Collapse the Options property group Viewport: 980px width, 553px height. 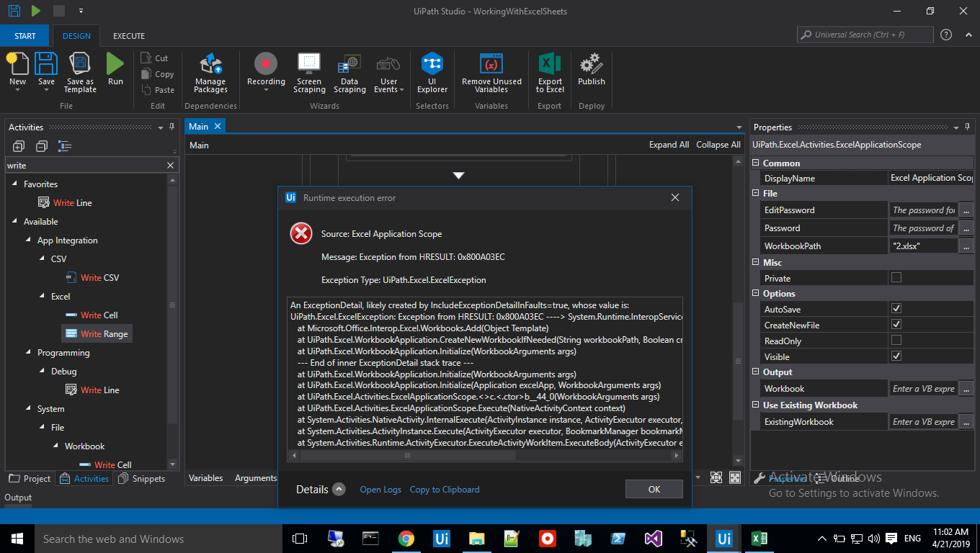pyautogui.click(x=756, y=294)
